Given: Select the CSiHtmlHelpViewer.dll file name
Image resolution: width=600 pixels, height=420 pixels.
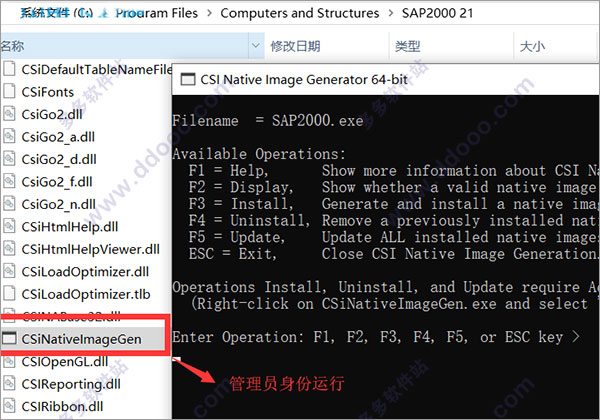Looking at the screenshot, I should (x=90, y=249).
